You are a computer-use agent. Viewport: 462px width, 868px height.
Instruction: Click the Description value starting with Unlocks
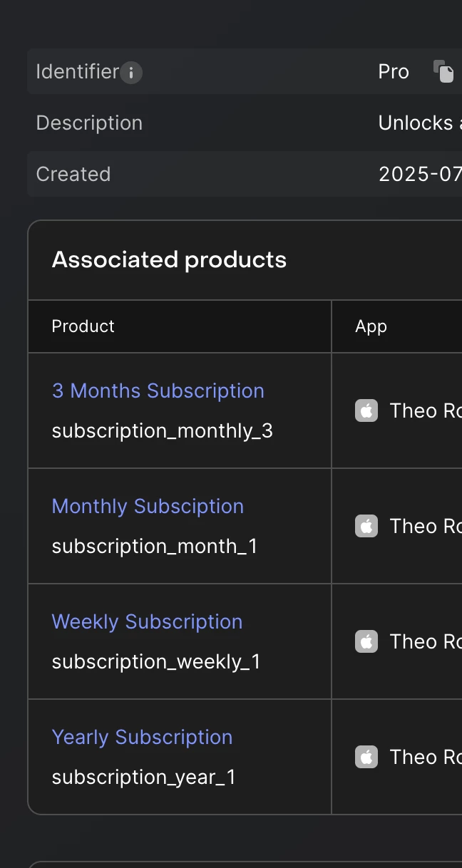(420, 123)
